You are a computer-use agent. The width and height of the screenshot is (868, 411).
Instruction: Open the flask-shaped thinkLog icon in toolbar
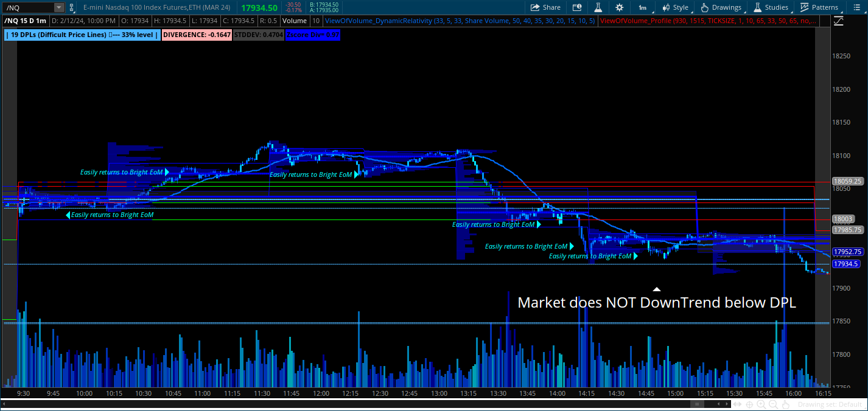pyautogui.click(x=598, y=7)
